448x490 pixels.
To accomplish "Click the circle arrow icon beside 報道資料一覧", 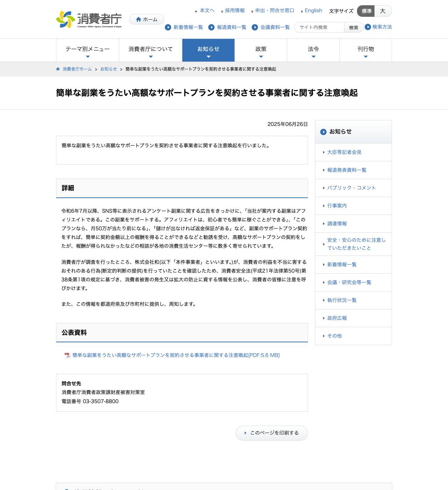I will tap(211, 27).
